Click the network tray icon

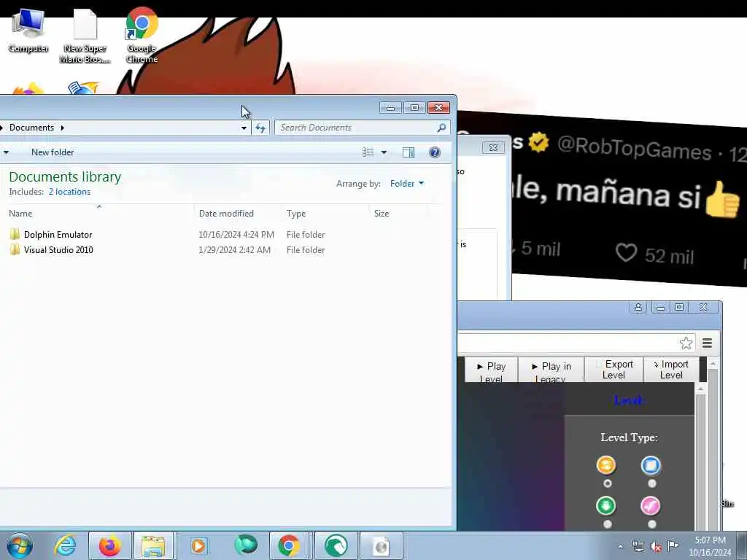click(638, 546)
